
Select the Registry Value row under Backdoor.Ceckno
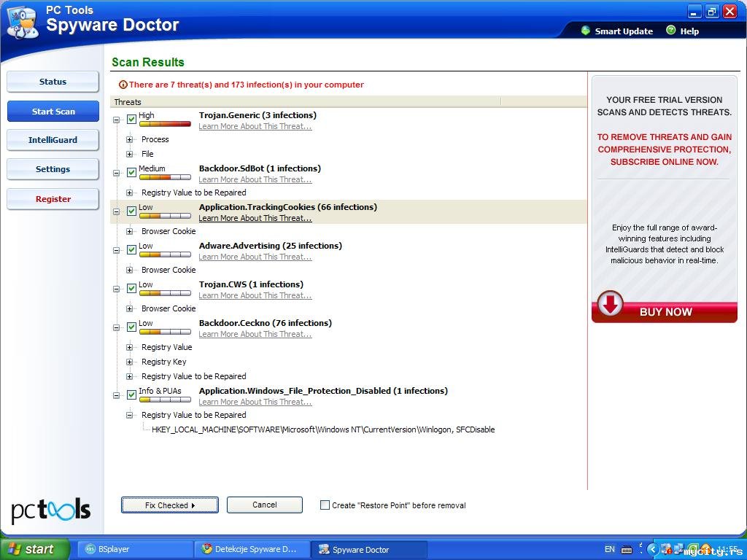click(x=166, y=348)
